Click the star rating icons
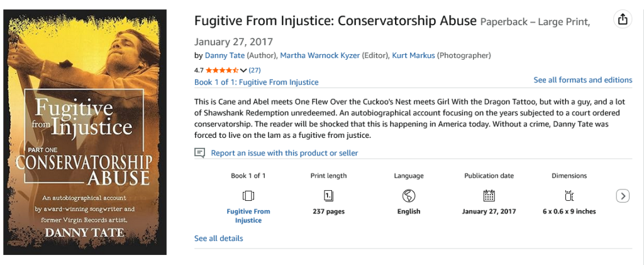This screenshot has width=644, height=265. pos(221,70)
